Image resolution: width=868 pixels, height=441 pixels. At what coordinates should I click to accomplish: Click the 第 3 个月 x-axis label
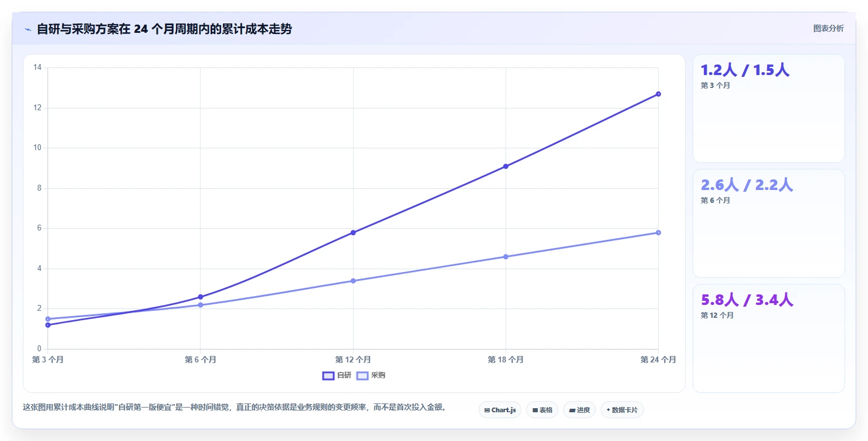48,359
